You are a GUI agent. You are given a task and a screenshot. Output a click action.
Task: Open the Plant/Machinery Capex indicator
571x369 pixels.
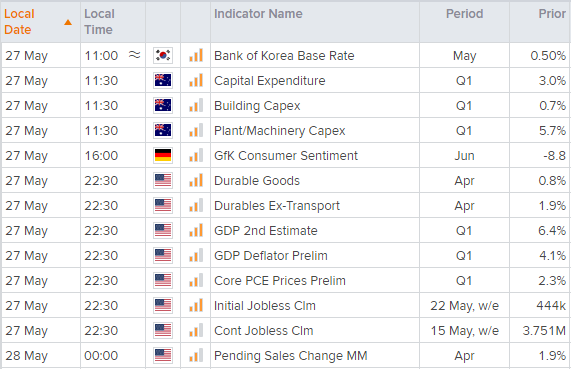tap(279, 131)
